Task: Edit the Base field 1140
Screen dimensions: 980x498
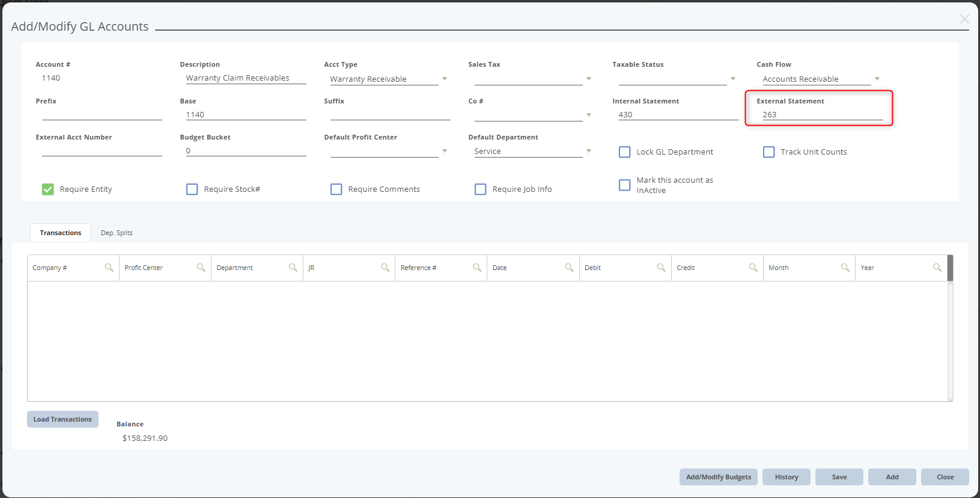Action: (x=246, y=114)
